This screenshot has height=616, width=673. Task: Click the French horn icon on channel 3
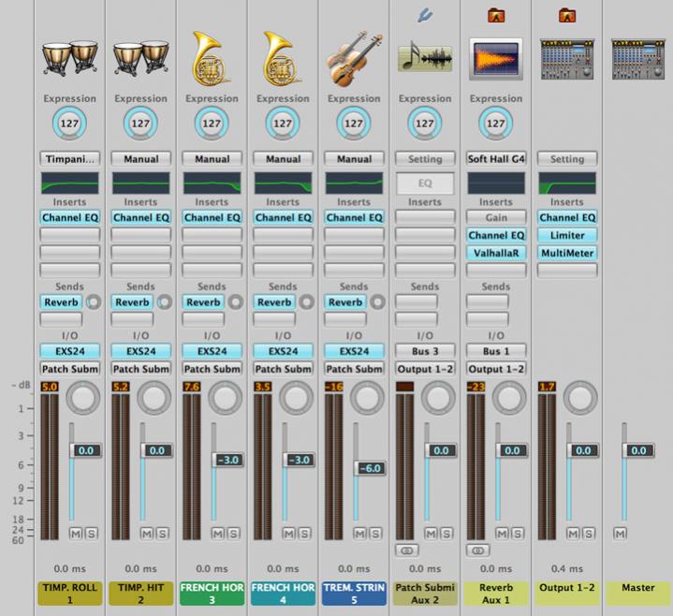click(x=212, y=58)
